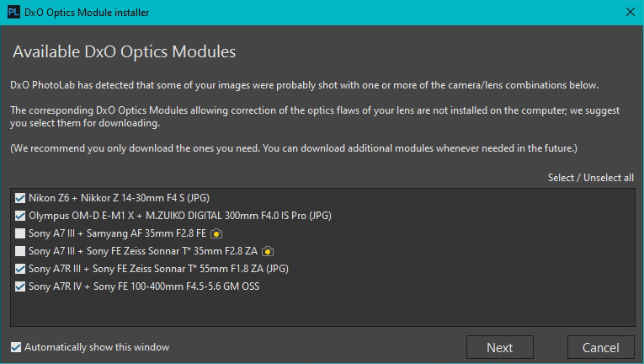Click camera icon beside Sonnar 35mm F2.8 ZA entry
This screenshot has width=644, height=364.
click(x=268, y=251)
